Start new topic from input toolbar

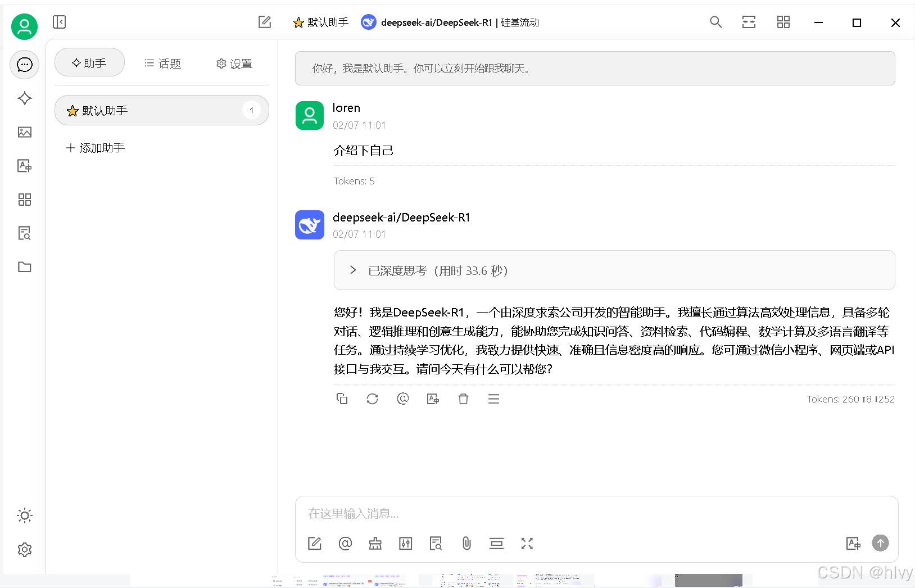[315, 543]
